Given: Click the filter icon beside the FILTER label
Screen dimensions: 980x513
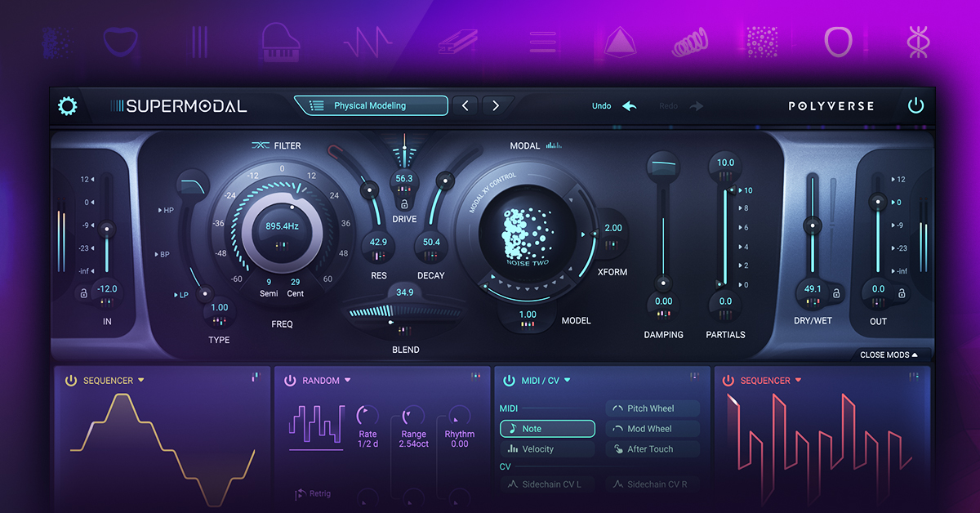Looking at the screenshot, I should (x=261, y=145).
